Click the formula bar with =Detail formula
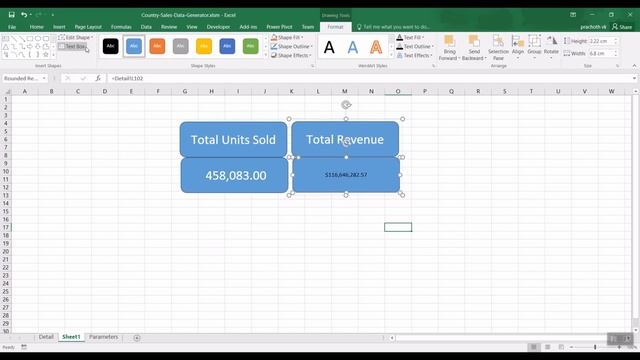640x360 pixels. [369, 78]
